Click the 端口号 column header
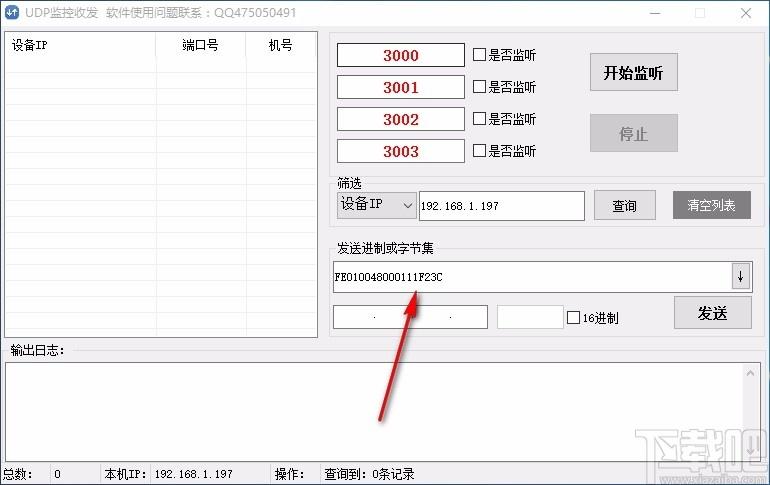Viewport: 770px width, 485px height. coord(200,45)
